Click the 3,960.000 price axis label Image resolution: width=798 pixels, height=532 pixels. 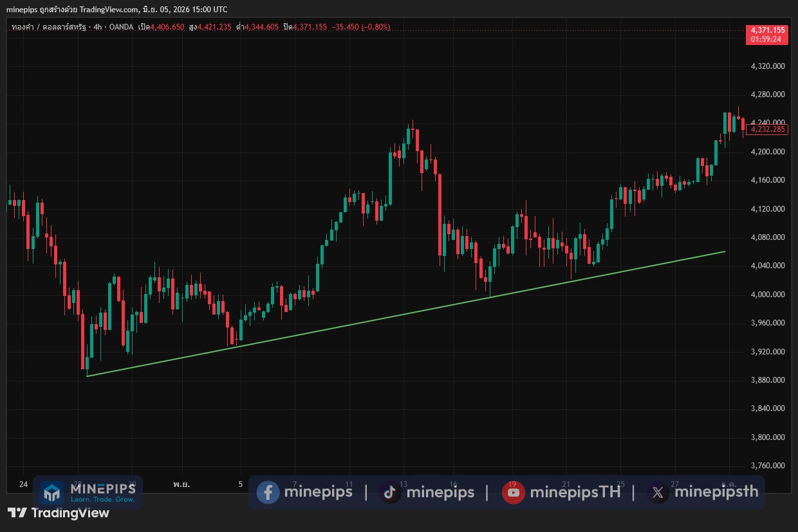(x=768, y=323)
